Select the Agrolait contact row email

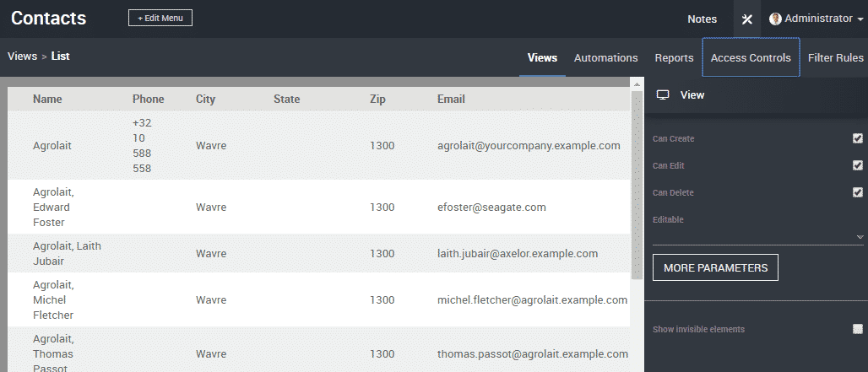tap(529, 145)
